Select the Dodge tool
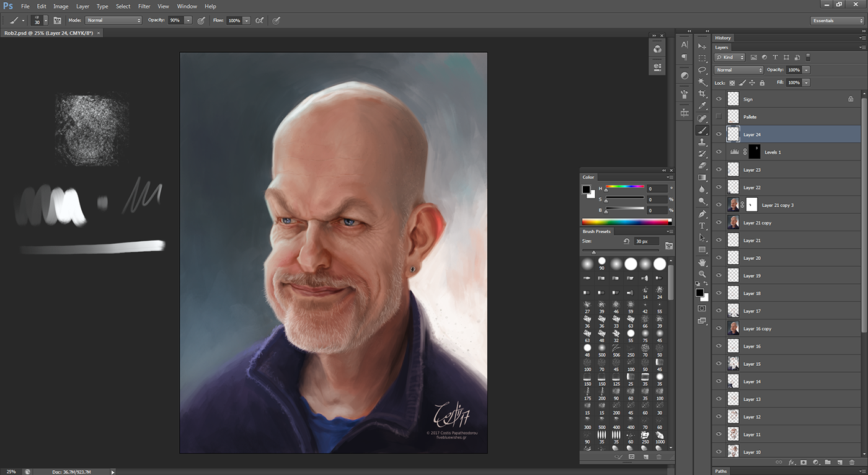868x475 pixels. pos(702,202)
